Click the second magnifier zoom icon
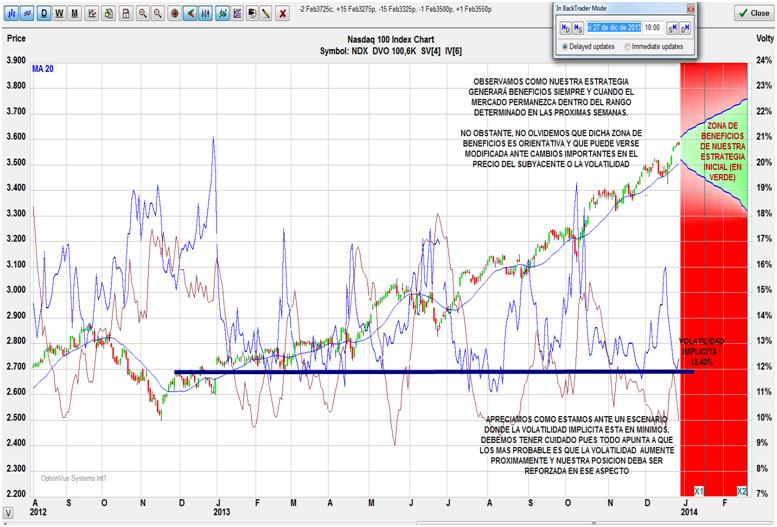Image resolution: width=777 pixels, height=527 pixels. (158, 13)
